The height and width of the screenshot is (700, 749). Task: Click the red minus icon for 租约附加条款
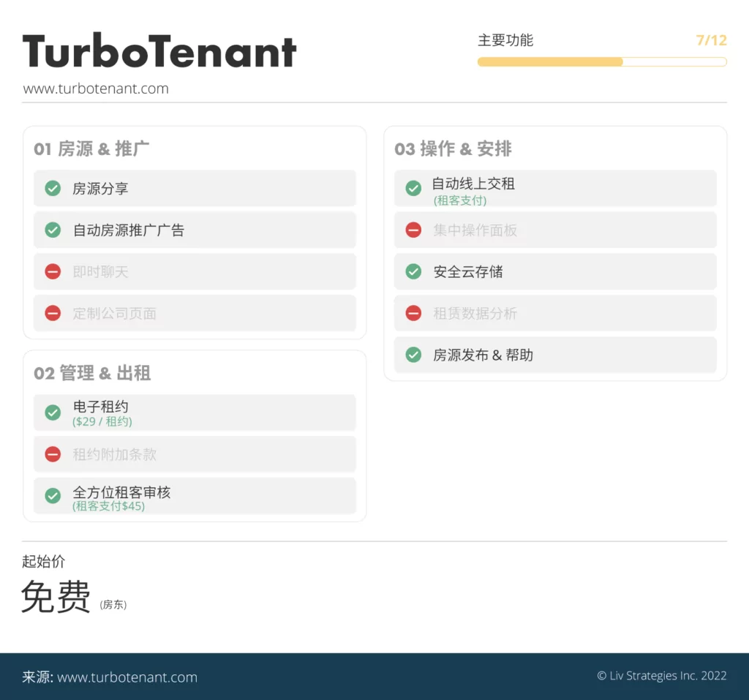(x=53, y=454)
